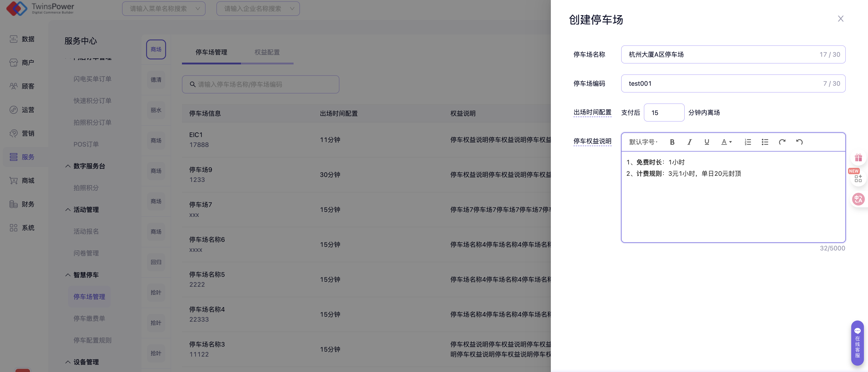Collapse the 智慧停车 menu group
The height and width of the screenshot is (372, 868).
(x=68, y=275)
